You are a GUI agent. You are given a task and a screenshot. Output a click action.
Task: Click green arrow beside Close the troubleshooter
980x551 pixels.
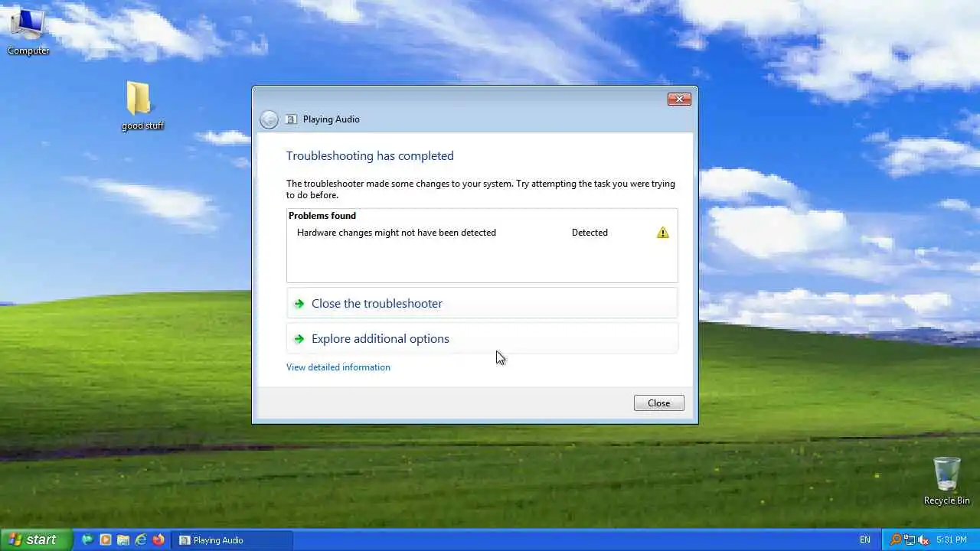(x=299, y=304)
